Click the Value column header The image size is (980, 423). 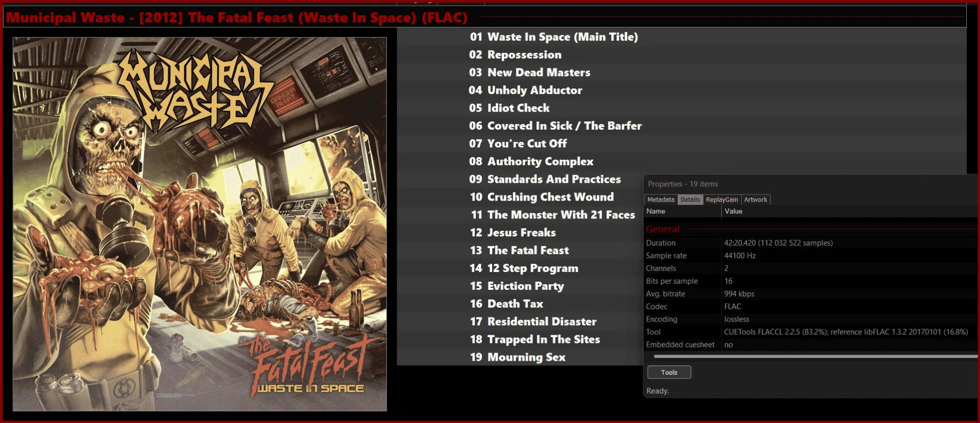[733, 211]
